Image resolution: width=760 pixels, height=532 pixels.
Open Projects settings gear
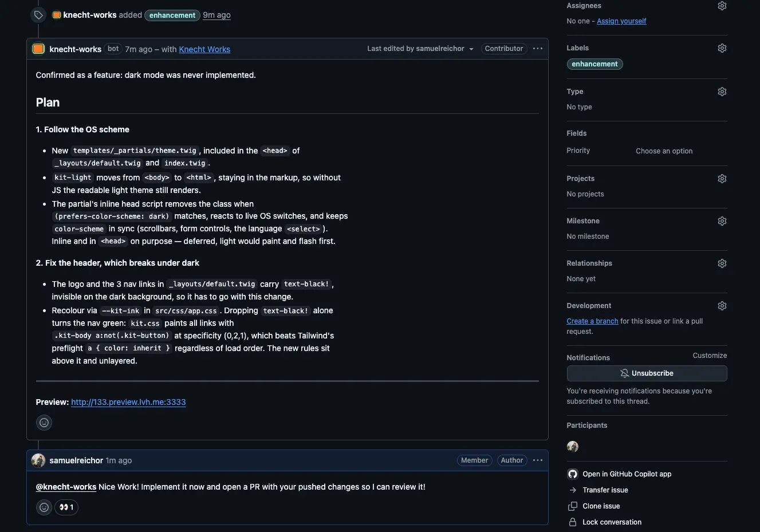[x=722, y=179]
